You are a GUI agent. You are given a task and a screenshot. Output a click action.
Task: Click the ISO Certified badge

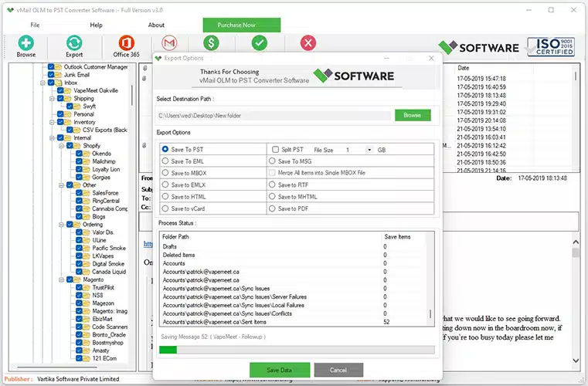tap(552, 47)
